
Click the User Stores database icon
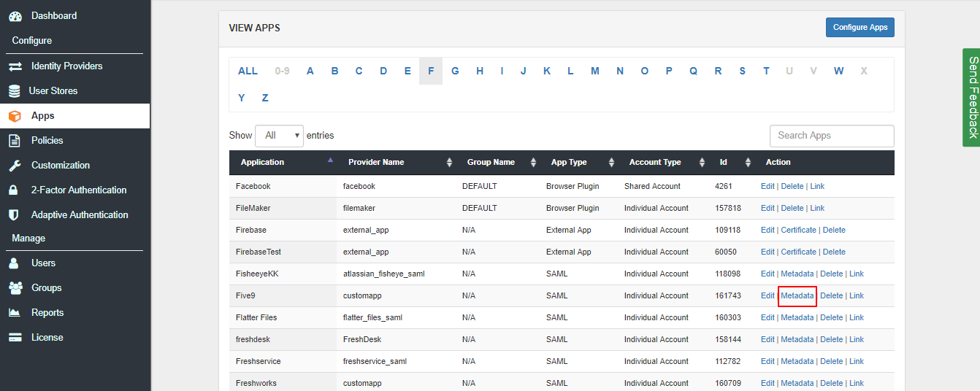click(x=14, y=91)
